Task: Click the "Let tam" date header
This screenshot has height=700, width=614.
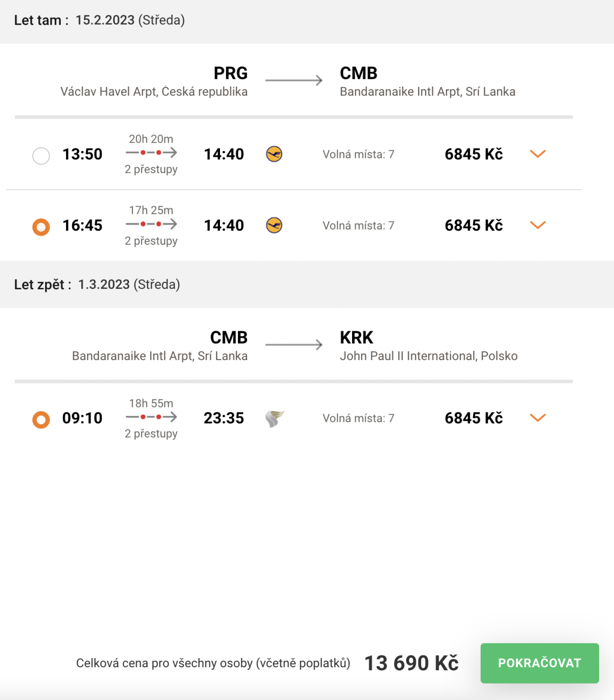Action: [99, 20]
